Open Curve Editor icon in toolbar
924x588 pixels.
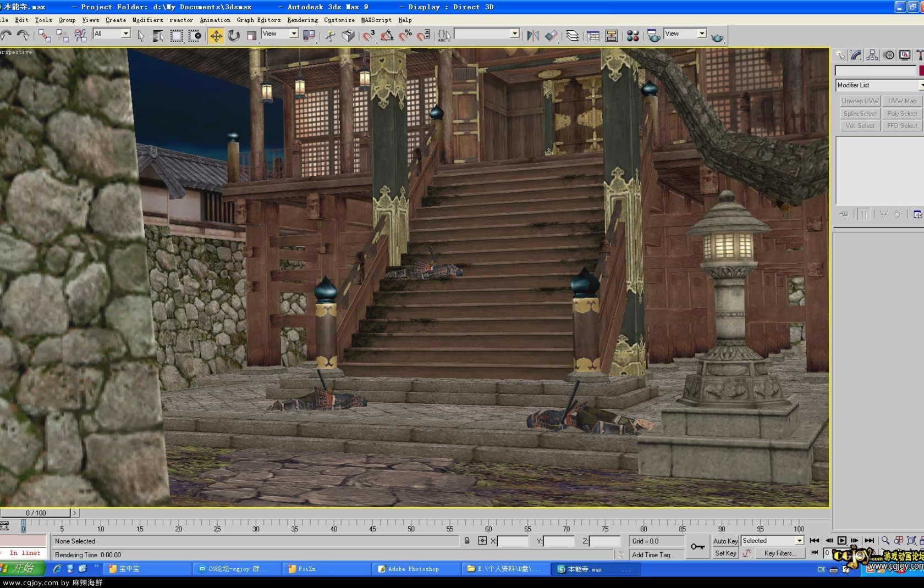click(593, 36)
